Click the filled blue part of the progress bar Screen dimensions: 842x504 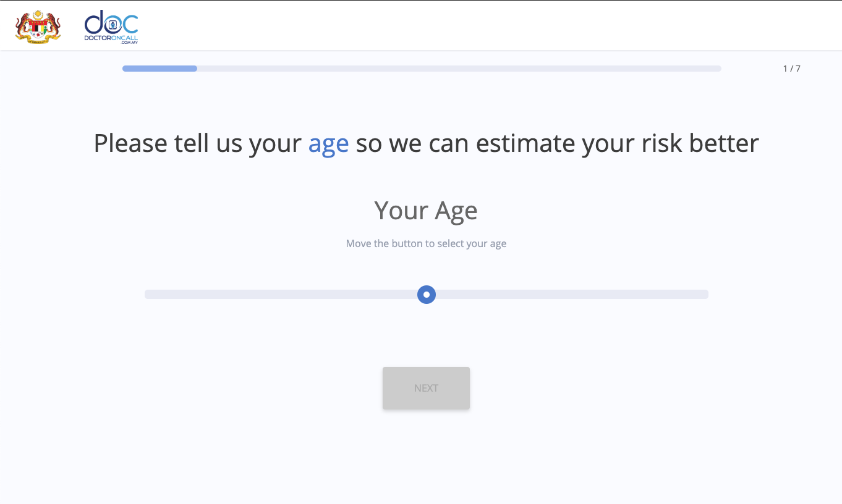pos(159,69)
